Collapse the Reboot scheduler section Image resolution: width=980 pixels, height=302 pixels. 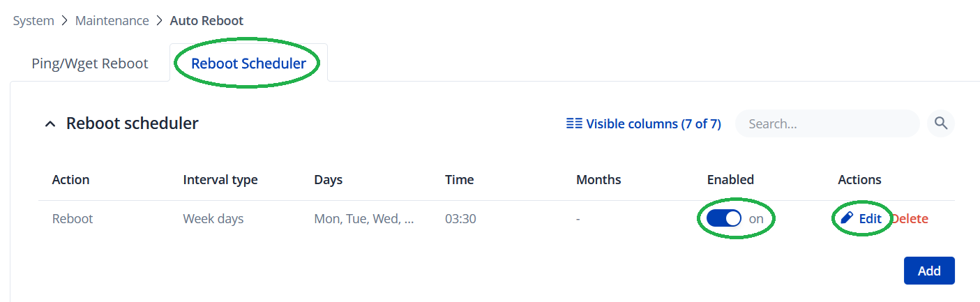(50, 124)
